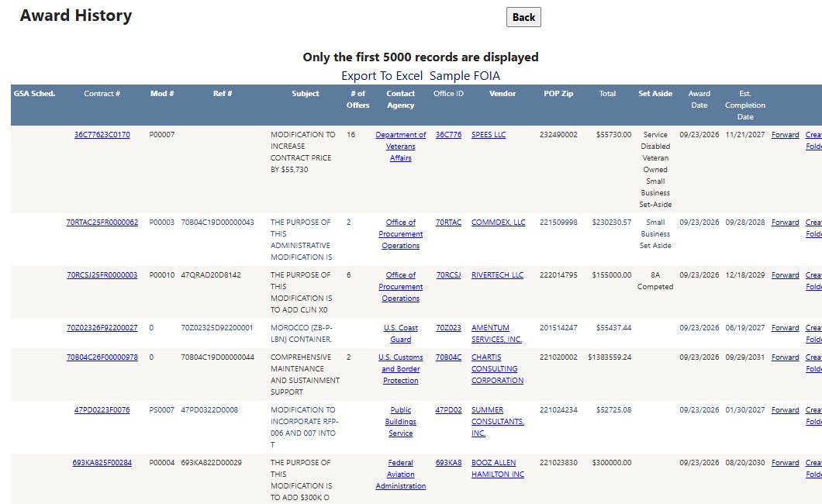Open office ID 70RTAC
822x504 pixels.
coord(449,222)
